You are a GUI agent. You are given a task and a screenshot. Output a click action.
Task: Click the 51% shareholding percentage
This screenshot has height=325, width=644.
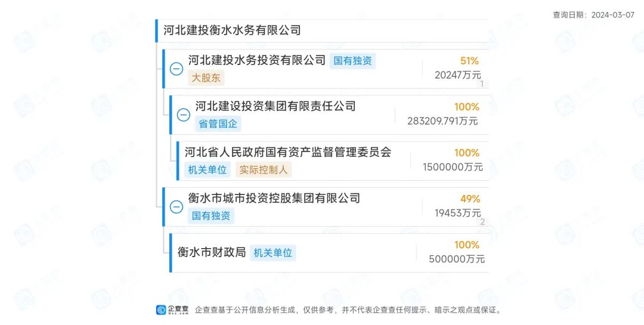pos(469,61)
